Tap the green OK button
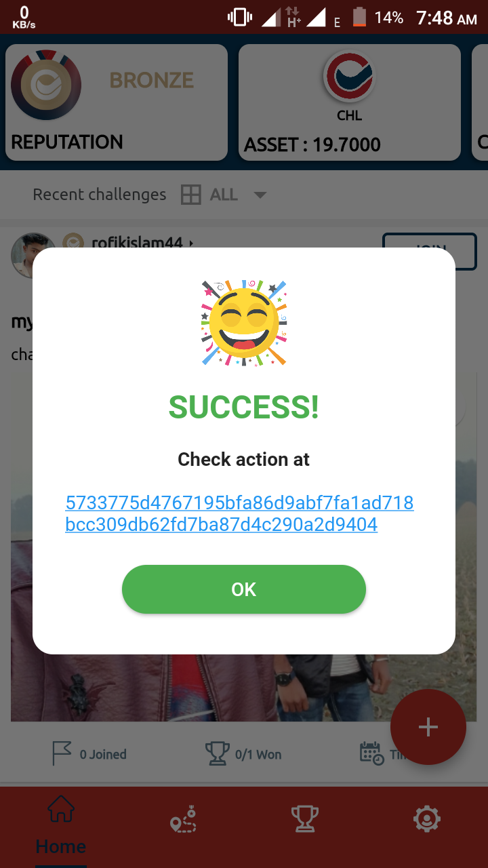 (244, 589)
